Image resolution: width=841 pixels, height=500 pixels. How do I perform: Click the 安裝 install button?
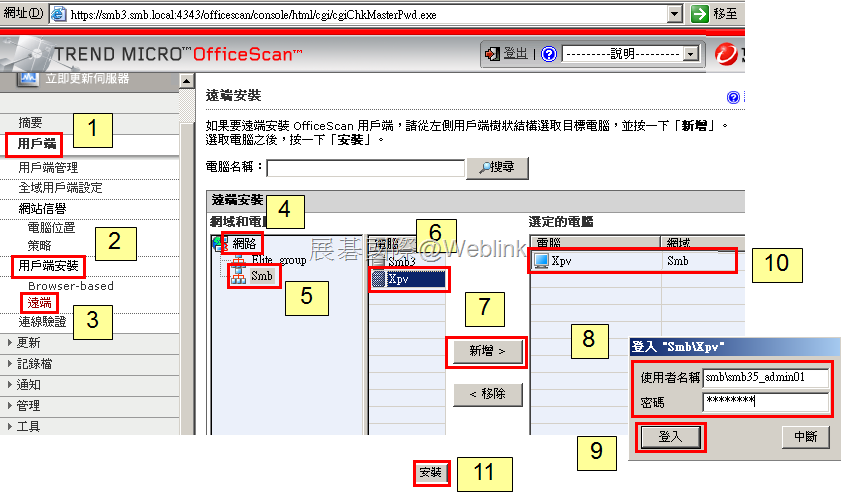[431, 473]
